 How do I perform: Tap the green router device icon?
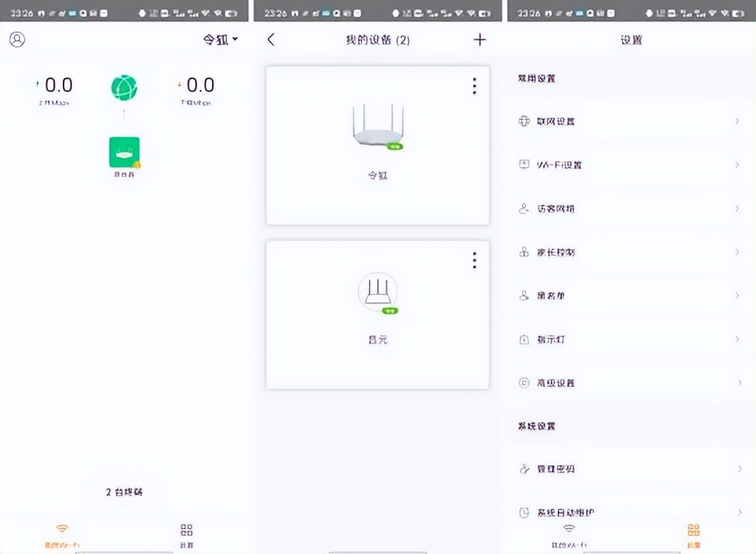(124, 151)
